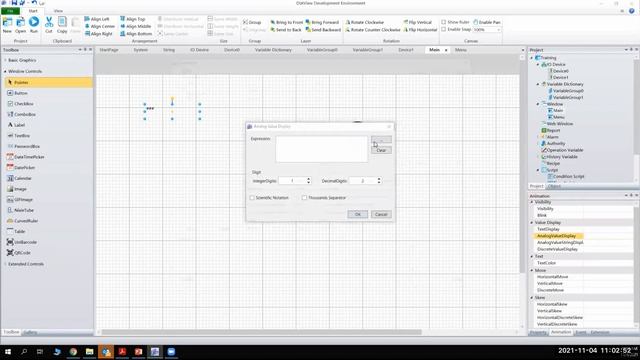This screenshot has width=640, height=360.
Task: Click the Clear button beside Expression
Action: point(381,150)
